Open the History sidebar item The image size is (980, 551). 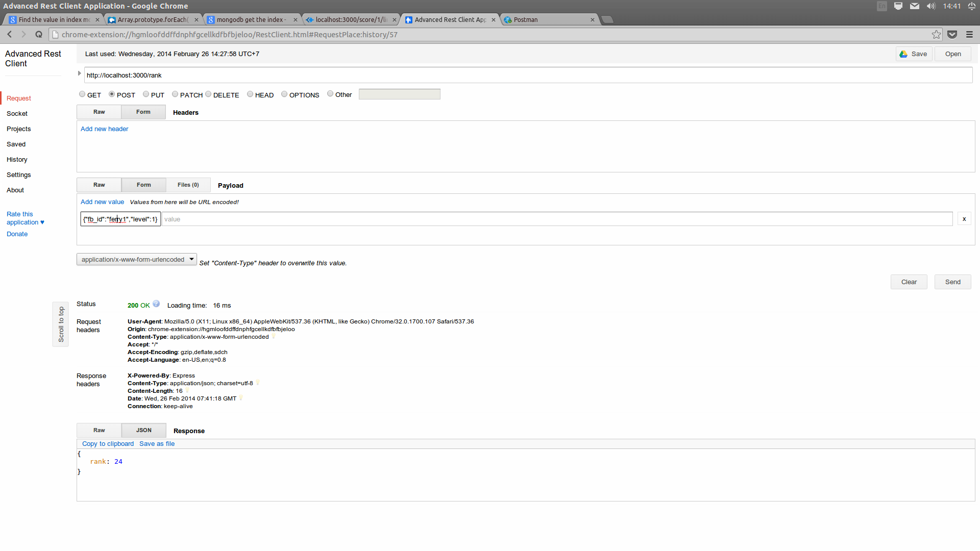[x=17, y=160]
